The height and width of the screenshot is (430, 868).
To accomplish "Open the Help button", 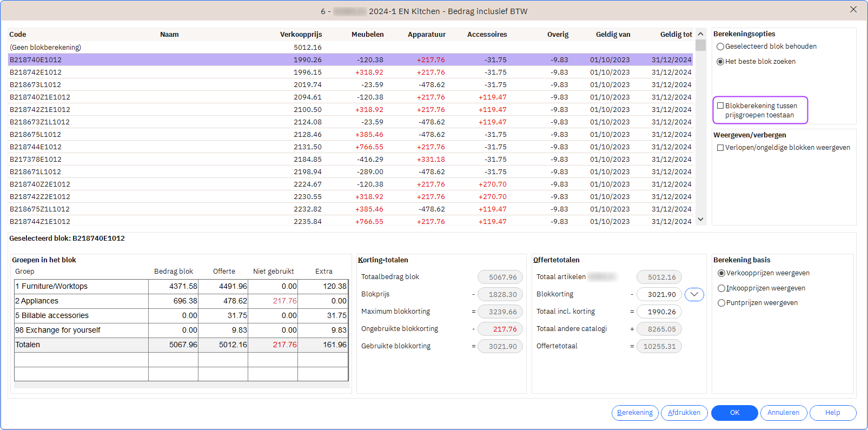I will tap(832, 413).
